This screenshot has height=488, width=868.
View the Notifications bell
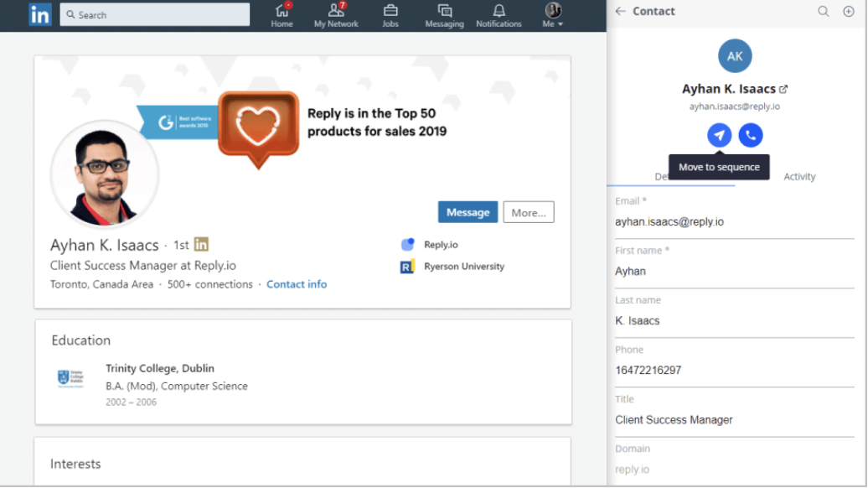499,15
